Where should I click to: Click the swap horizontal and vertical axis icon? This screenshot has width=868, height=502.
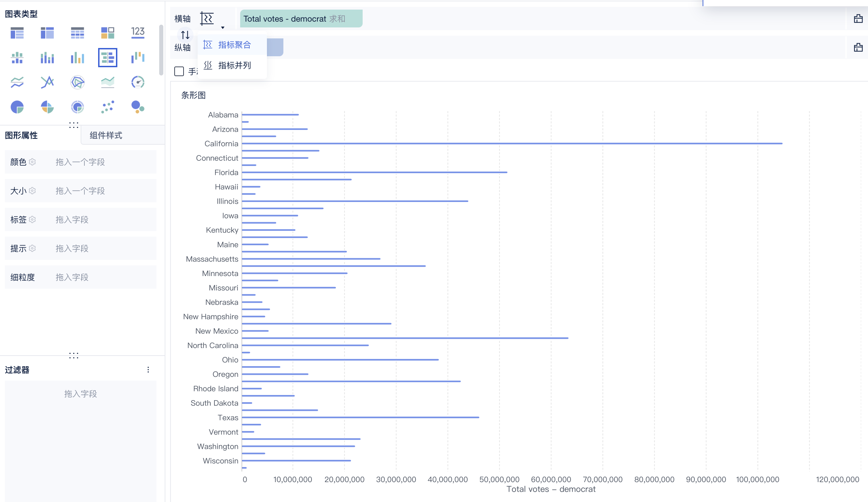pyautogui.click(x=185, y=35)
